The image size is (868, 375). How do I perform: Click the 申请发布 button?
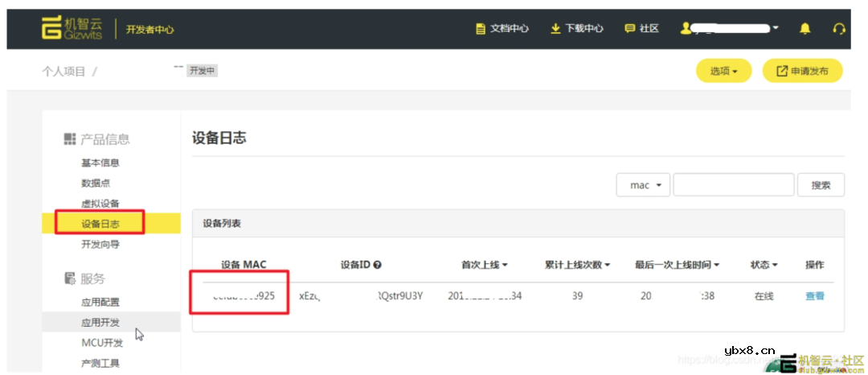pos(802,71)
